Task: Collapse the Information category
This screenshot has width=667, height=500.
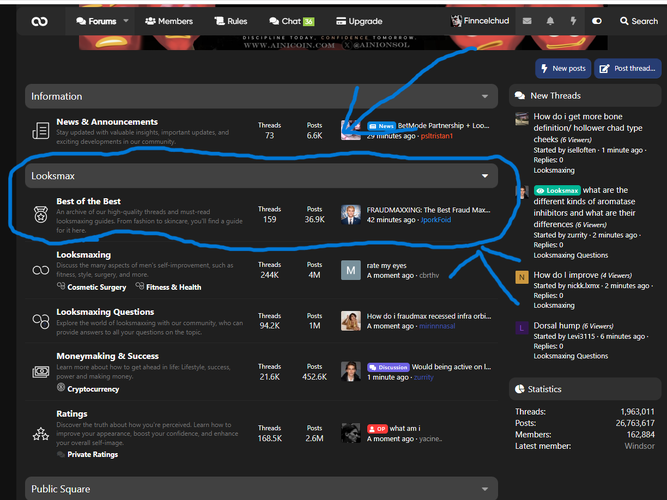Action: click(485, 97)
